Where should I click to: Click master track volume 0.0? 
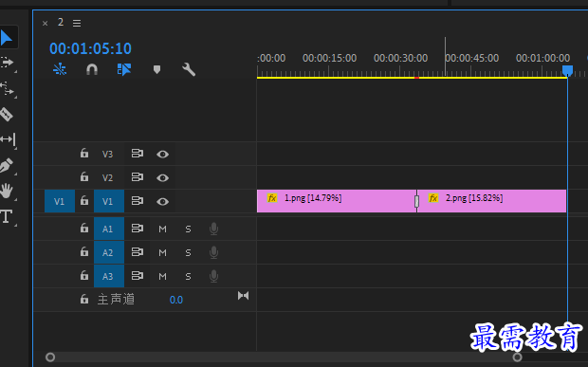[175, 300]
